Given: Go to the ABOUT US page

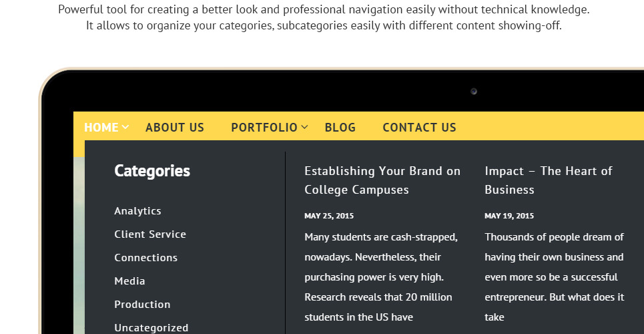Looking at the screenshot, I should (x=175, y=128).
